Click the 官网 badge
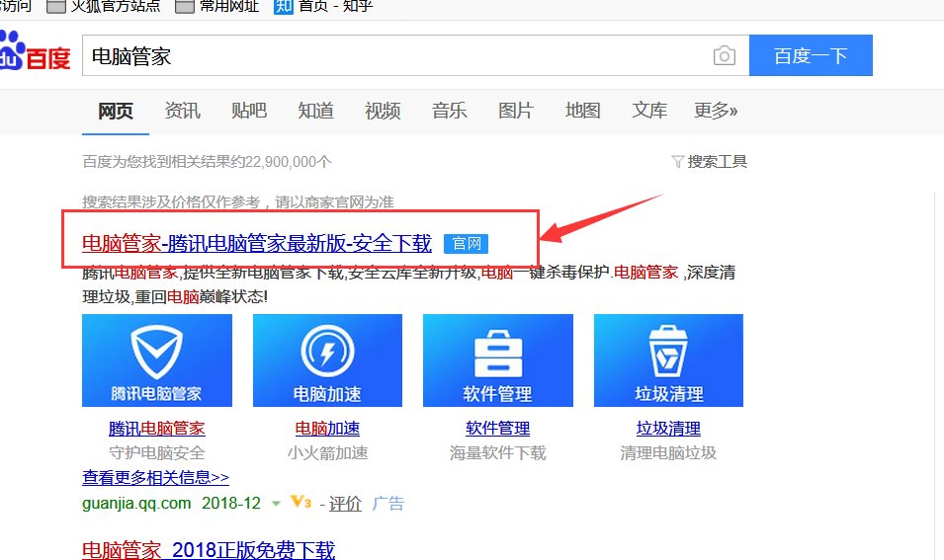Screen dimensions: 944x560 tap(466, 244)
